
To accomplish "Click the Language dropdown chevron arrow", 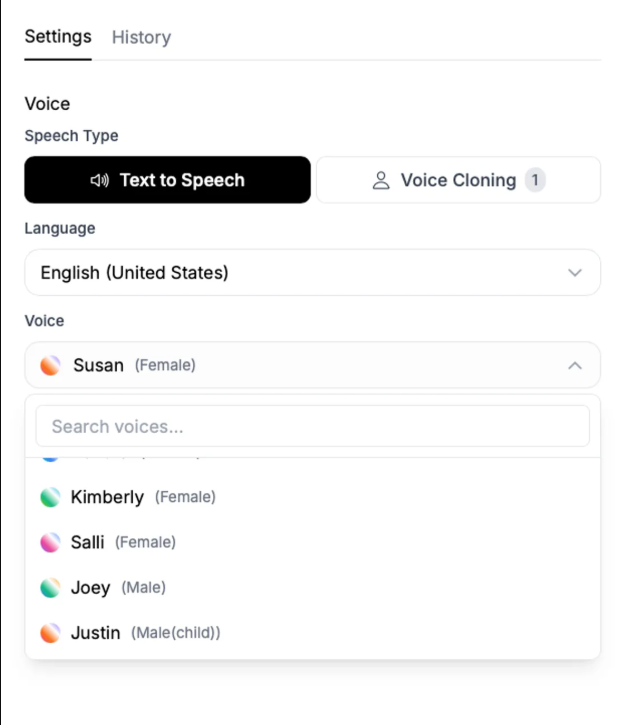I will [575, 272].
